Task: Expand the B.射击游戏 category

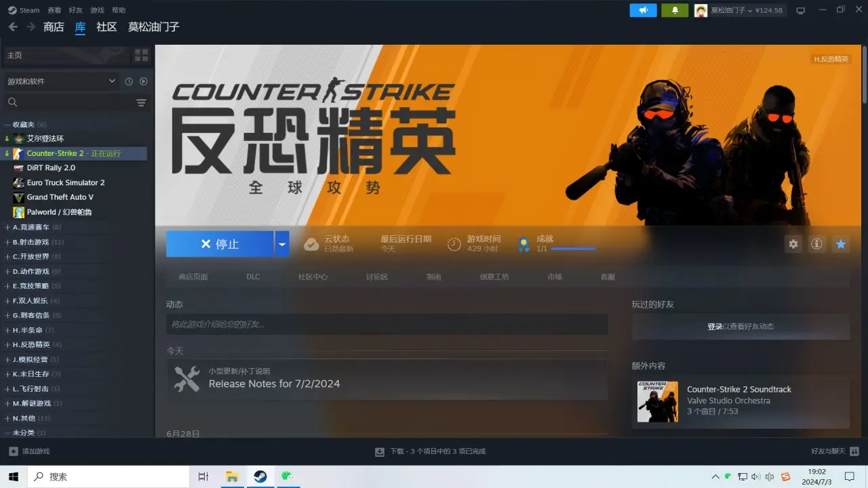Action: pos(7,242)
